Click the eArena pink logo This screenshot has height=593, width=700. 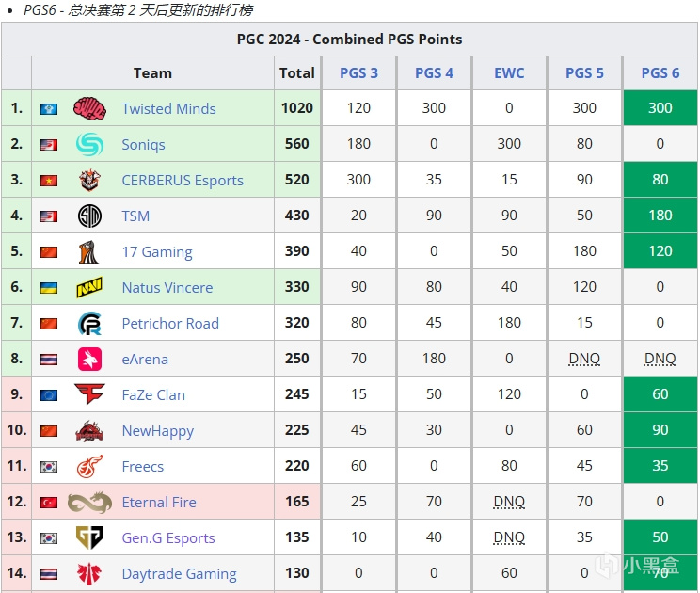[x=89, y=359]
